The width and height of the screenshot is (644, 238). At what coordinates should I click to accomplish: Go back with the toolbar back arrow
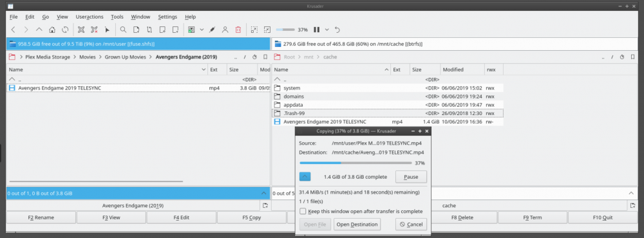coord(13,30)
